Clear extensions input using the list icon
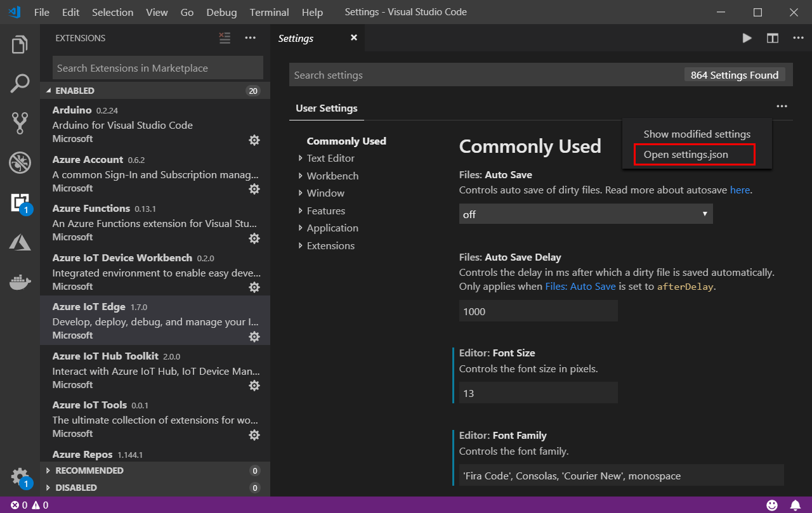 pyautogui.click(x=225, y=38)
